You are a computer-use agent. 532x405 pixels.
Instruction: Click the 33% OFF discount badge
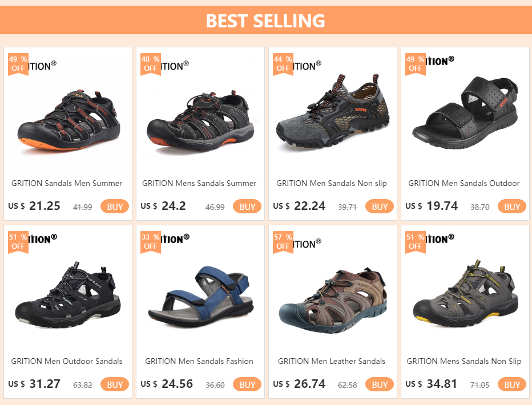[x=150, y=241]
